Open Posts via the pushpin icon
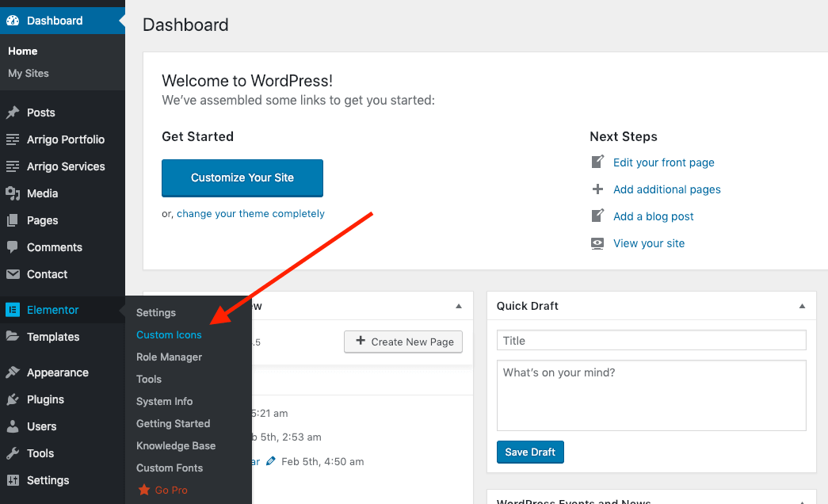Screen dimensions: 828x504 click(13, 113)
